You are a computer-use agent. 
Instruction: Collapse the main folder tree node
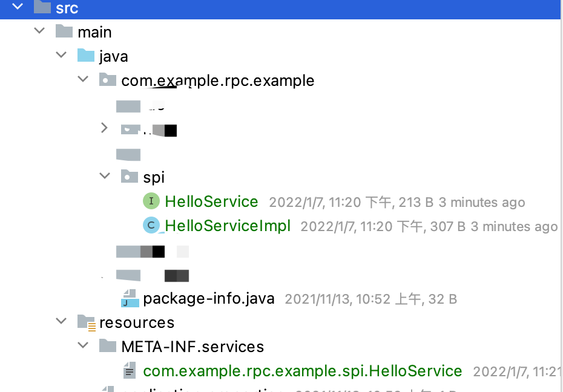(x=40, y=31)
